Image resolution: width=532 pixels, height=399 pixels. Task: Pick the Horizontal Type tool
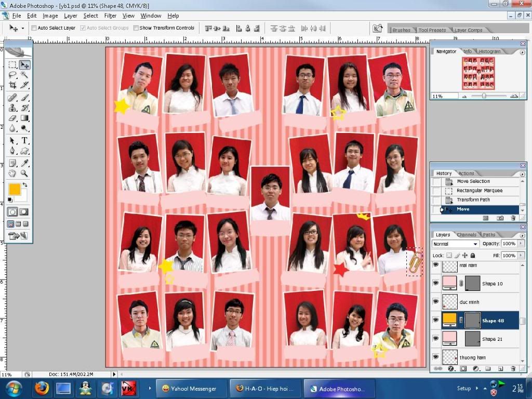[x=24, y=141]
